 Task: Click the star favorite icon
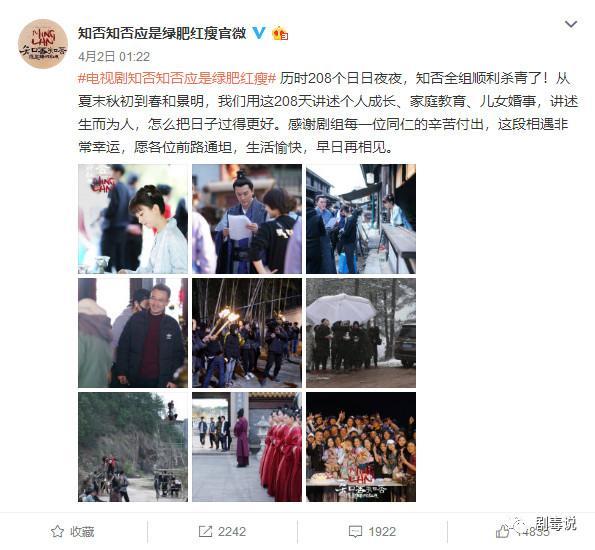pyautogui.click(x=57, y=531)
